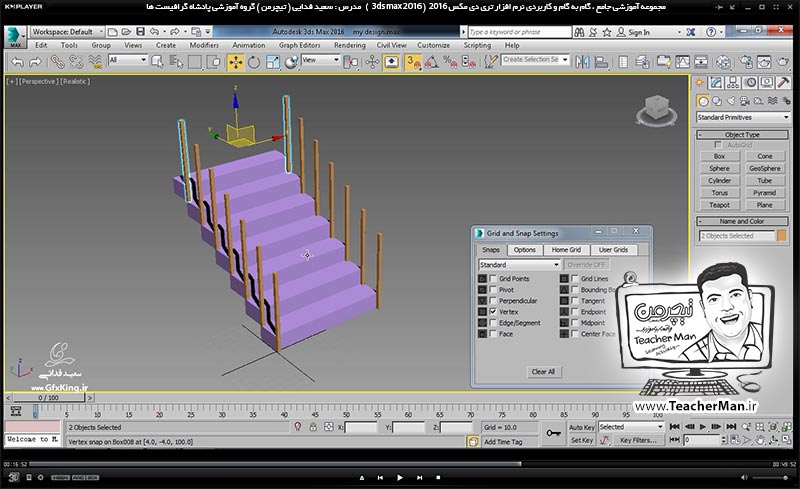Open the Utilities hammer panel icon
This screenshot has width=800, height=489.
tap(784, 83)
